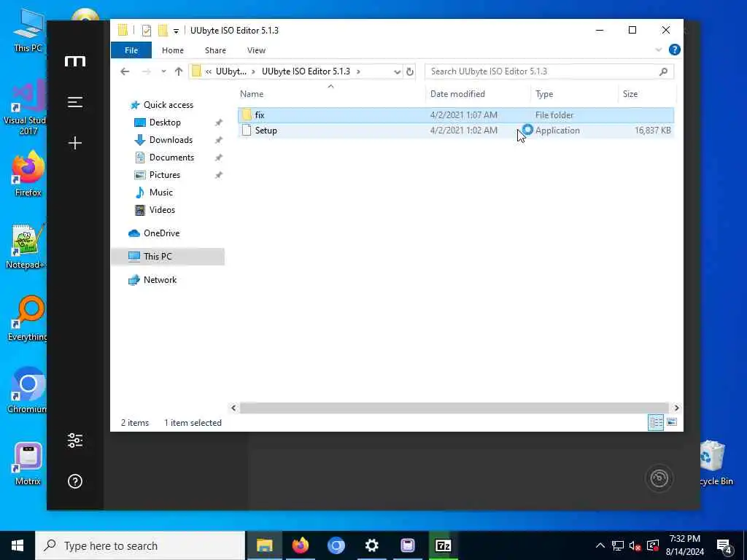The image size is (747, 560).
Task: Go up one folder level
Action: [x=179, y=71]
